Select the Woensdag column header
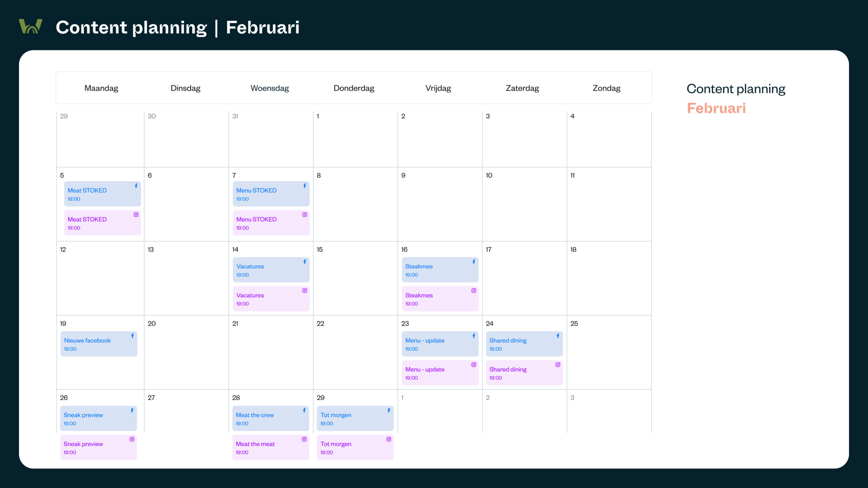The width and height of the screenshot is (868, 488). point(270,88)
